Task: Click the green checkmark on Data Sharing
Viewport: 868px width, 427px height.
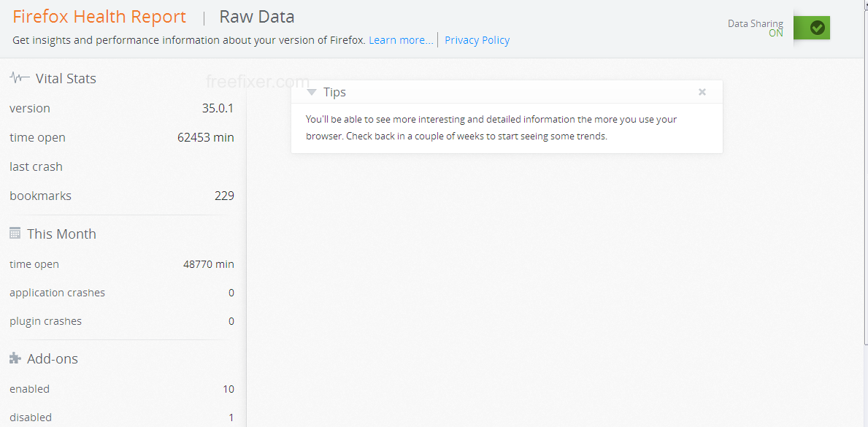Action: point(817,28)
